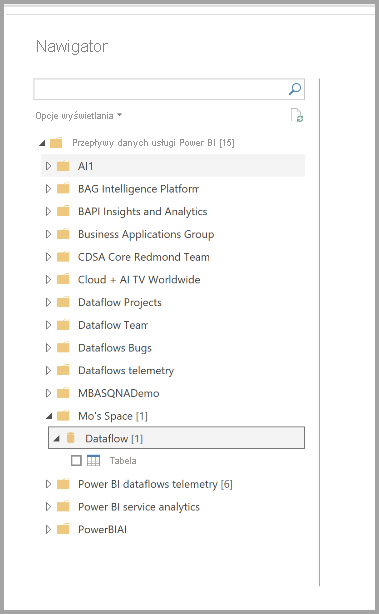The image size is (379, 614).
Task: Open the Opcje wyświetlania dropdown
Action: click(79, 116)
